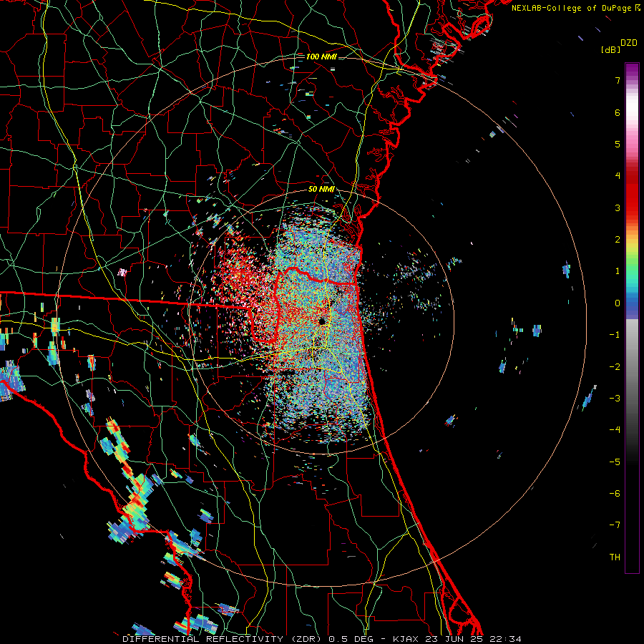Click the NEXLAB-College of DuPage credit text

[572, 8]
